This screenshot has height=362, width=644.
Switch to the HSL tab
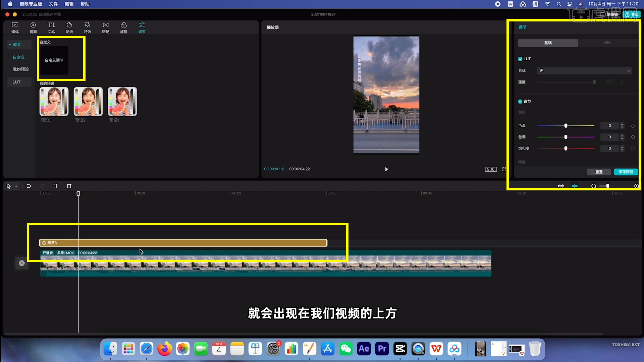[608, 43]
